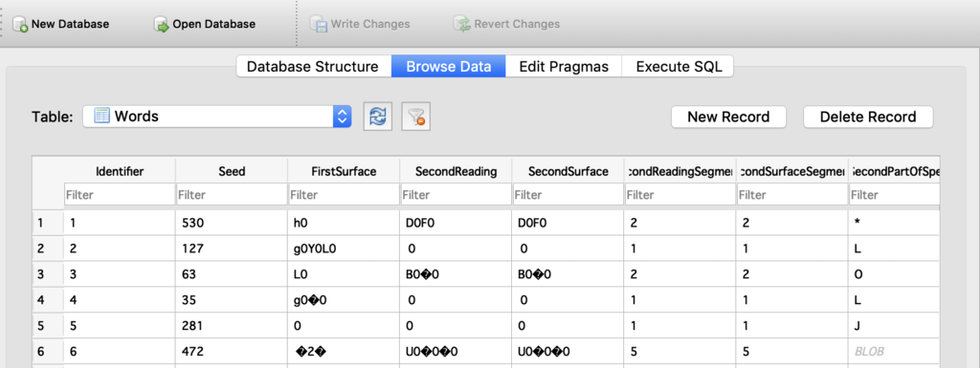980x368 pixels.
Task: Sort by the SecondReading column header
Action: point(456,171)
